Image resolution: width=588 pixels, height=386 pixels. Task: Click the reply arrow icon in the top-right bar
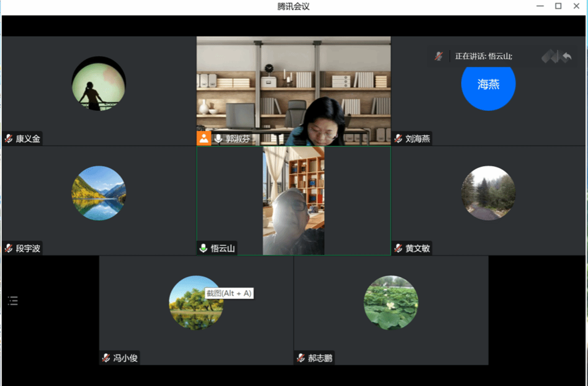click(x=566, y=57)
